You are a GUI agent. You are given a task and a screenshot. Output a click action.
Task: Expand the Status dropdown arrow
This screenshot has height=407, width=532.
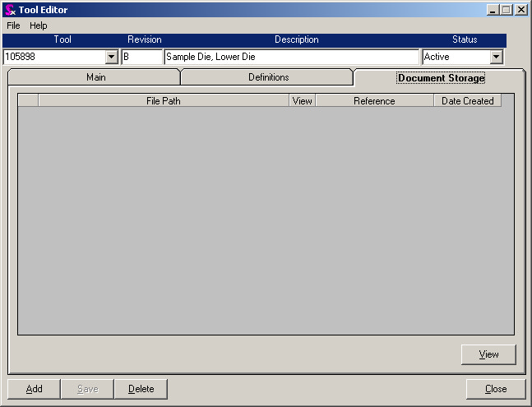(496, 58)
